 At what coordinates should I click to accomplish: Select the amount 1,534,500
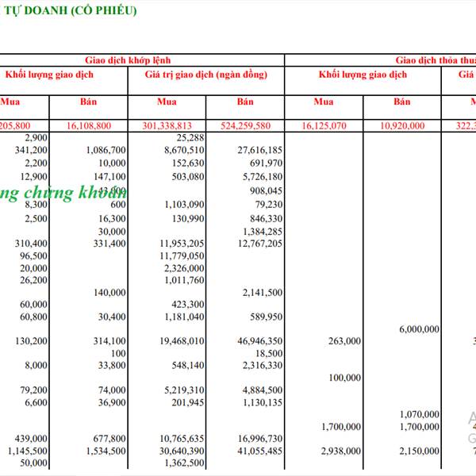point(106,451)
